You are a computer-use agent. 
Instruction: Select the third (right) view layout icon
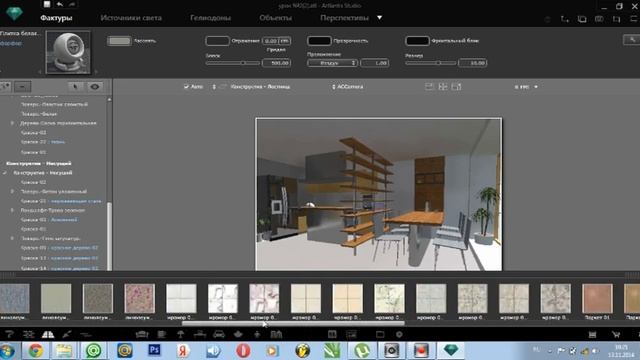[456, 87]
